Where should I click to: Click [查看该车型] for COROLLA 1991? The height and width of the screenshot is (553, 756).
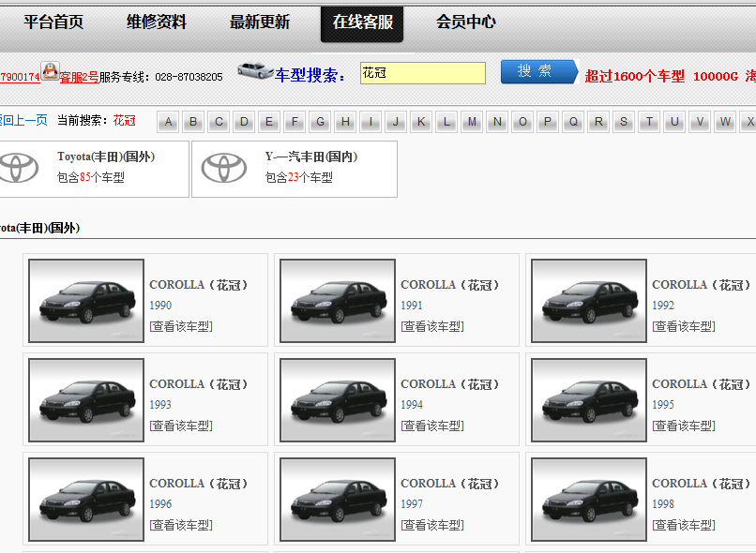point(432,326)
